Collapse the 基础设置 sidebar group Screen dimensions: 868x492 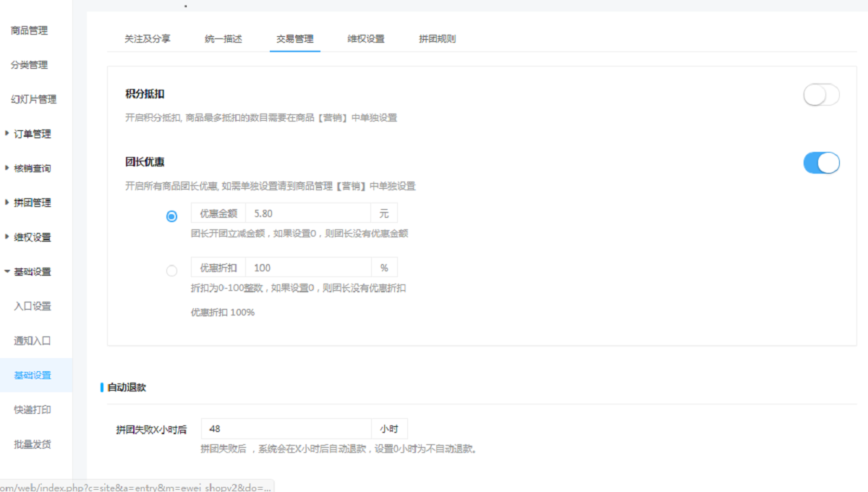coord(32,271)
